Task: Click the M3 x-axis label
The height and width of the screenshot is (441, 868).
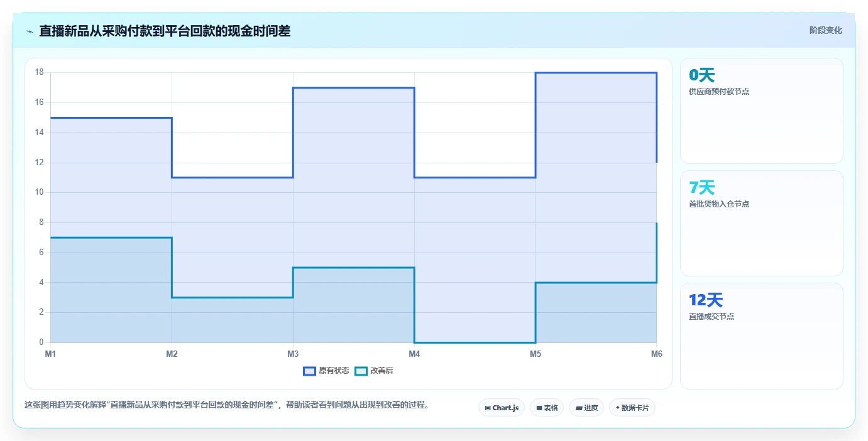Action: pyautogui.click(x=293, y=354)
